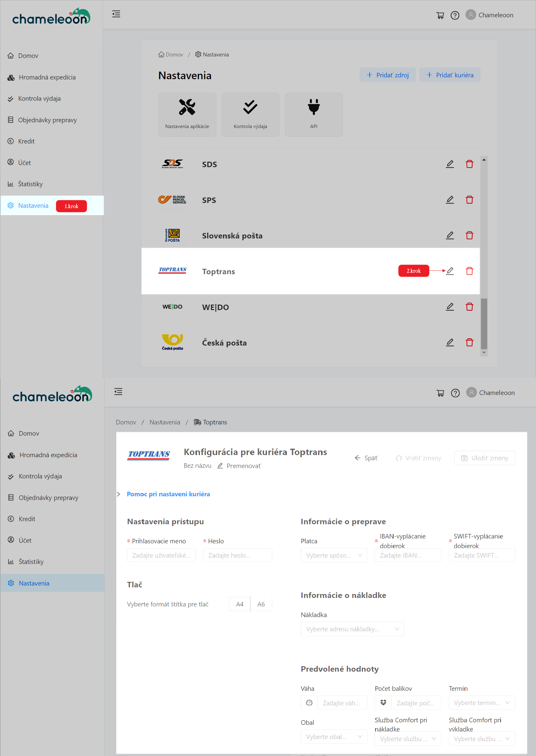Remove the SPS courier with trash icon
Viewport: 536px width, 756px height.
(x=469, y=200)
